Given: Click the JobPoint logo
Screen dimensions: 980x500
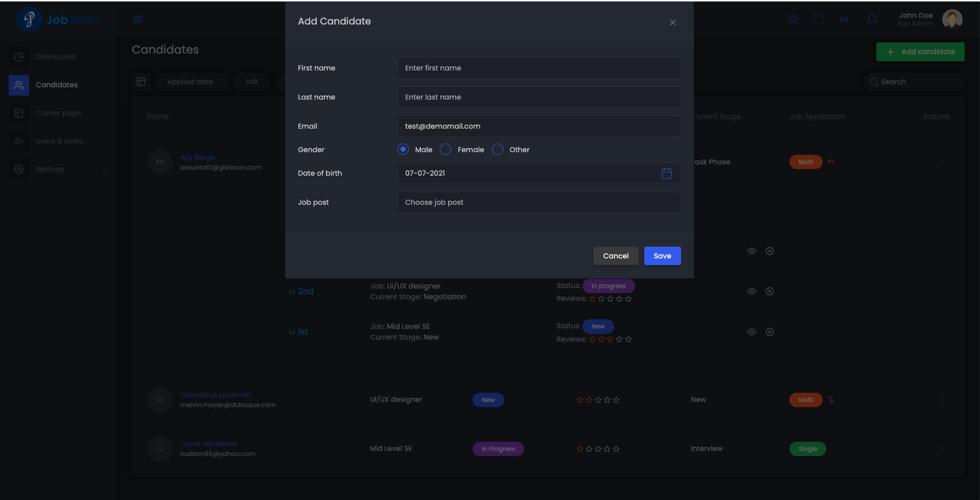Looking at the screenshot, I should (x=57, y=20).
